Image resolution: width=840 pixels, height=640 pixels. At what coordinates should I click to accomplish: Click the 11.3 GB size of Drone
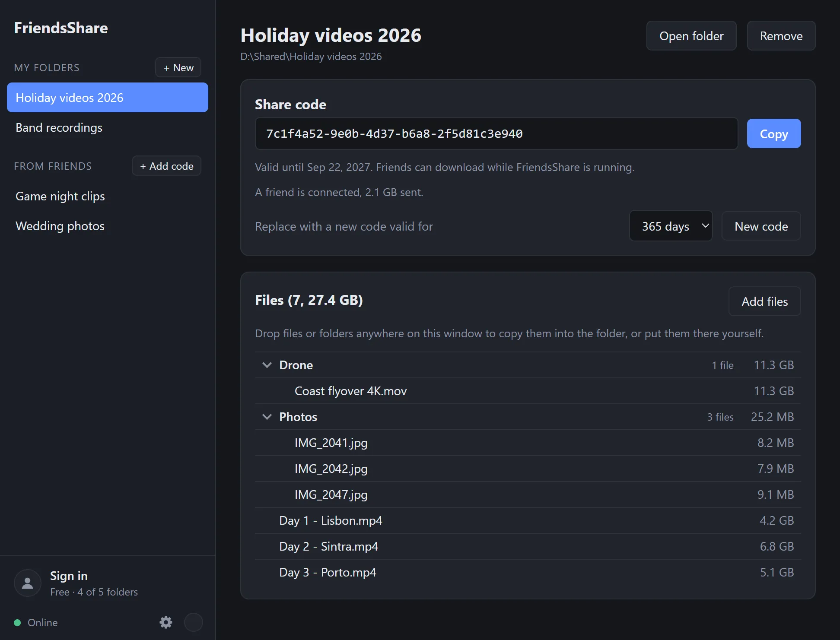tap(774, 365)
